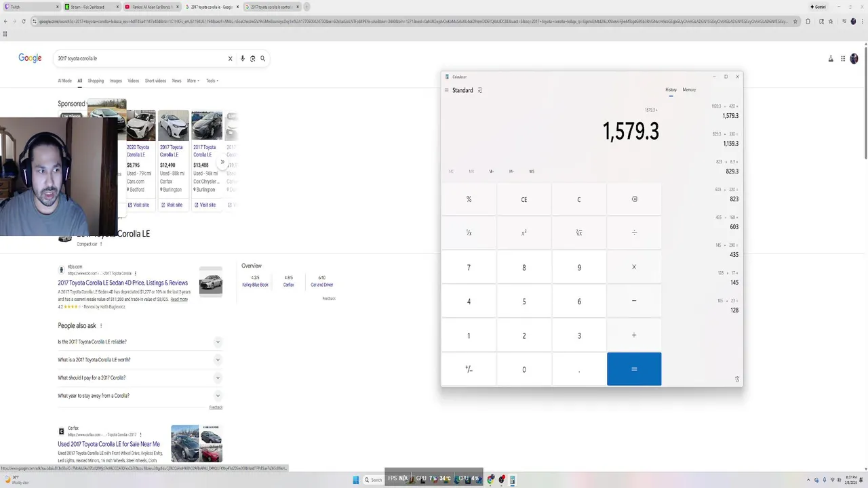Switch to Images search tab
The image size is (868, 488).
(x=116, y=81)
